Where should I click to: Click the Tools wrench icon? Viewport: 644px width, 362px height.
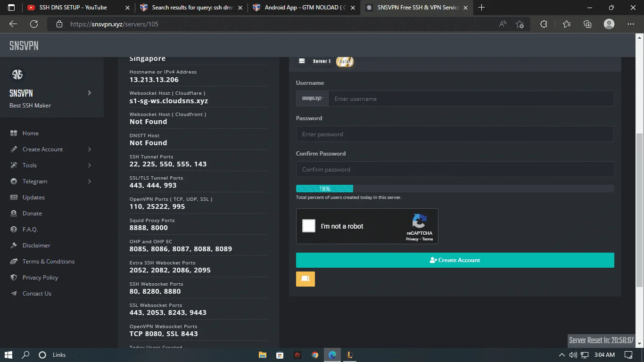coord(13,165)
